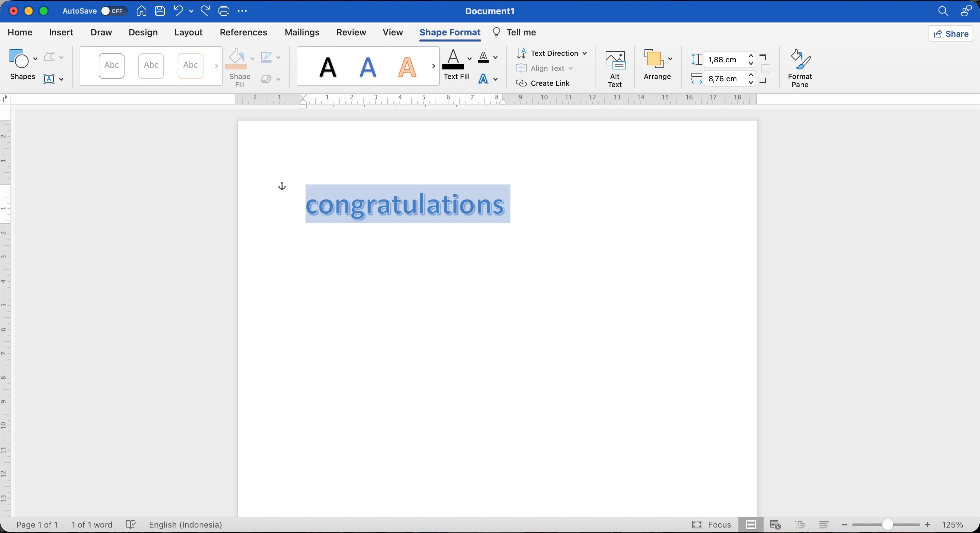Open the collaboration people icon
Image resolution: width=980 pixels, height=533 pixels.
click(966, 11)
